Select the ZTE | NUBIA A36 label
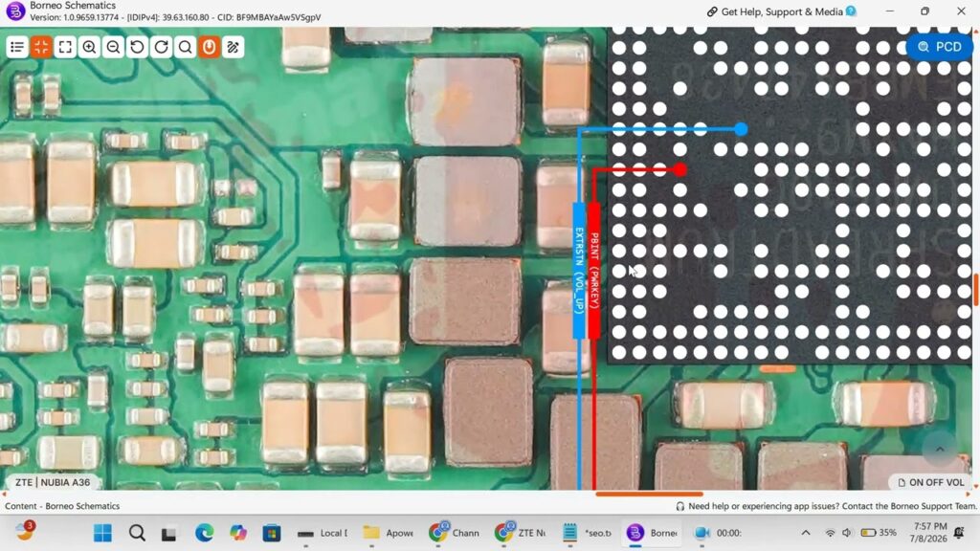This screenshot has width=980, height=551. [53, 482]
